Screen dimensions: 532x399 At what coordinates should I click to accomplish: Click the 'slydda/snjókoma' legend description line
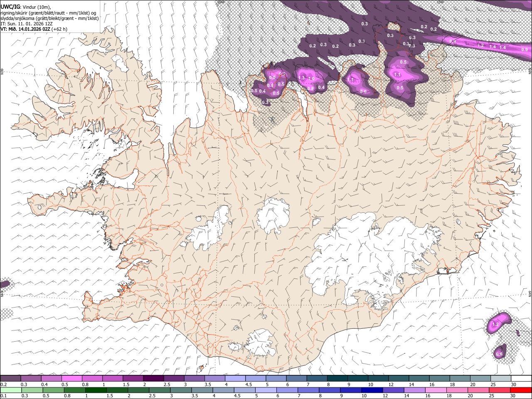tap(49, 18)
